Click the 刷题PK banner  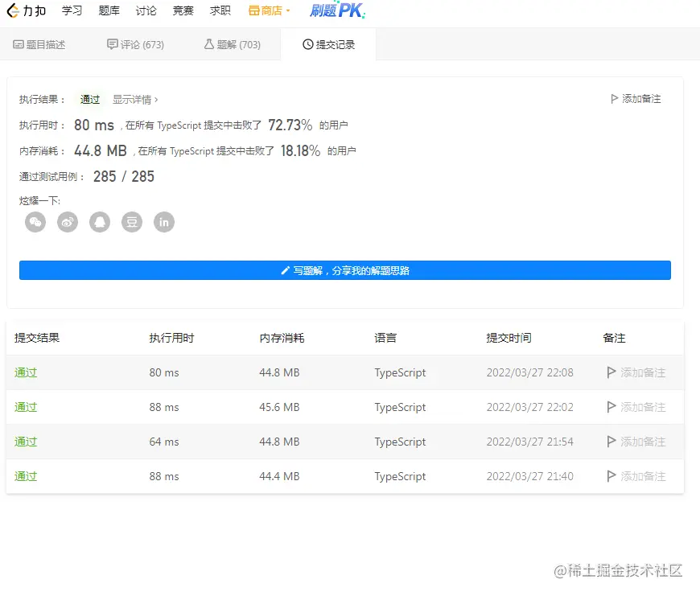337,10
